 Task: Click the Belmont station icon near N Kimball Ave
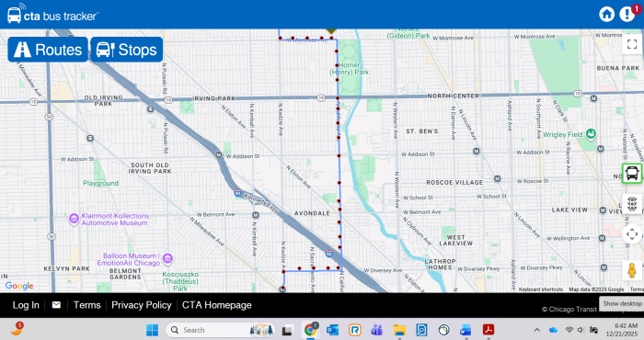point(256,215)
